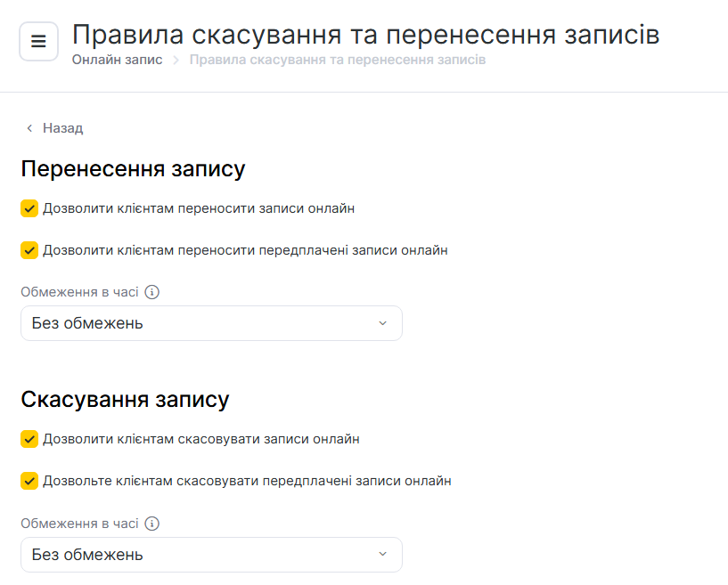Click info icon for reschedule time limit
Viewport: 728px width, 585px height.
click(x=151, y=292)
